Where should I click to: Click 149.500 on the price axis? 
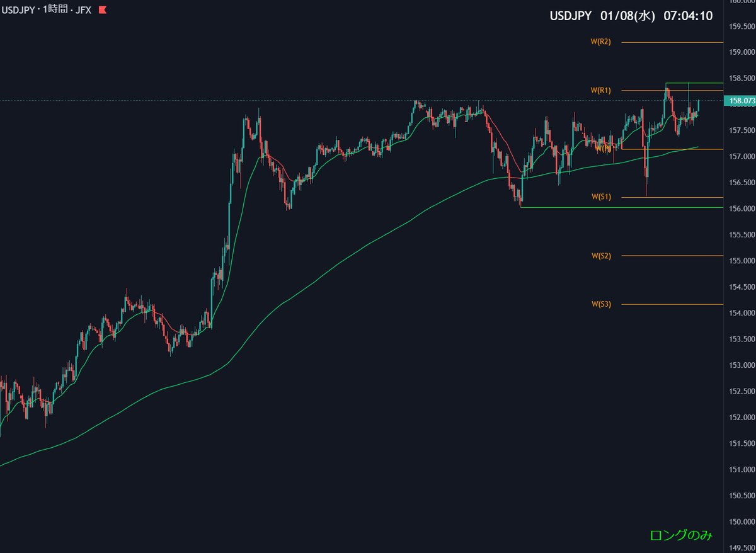coord(742,549)
